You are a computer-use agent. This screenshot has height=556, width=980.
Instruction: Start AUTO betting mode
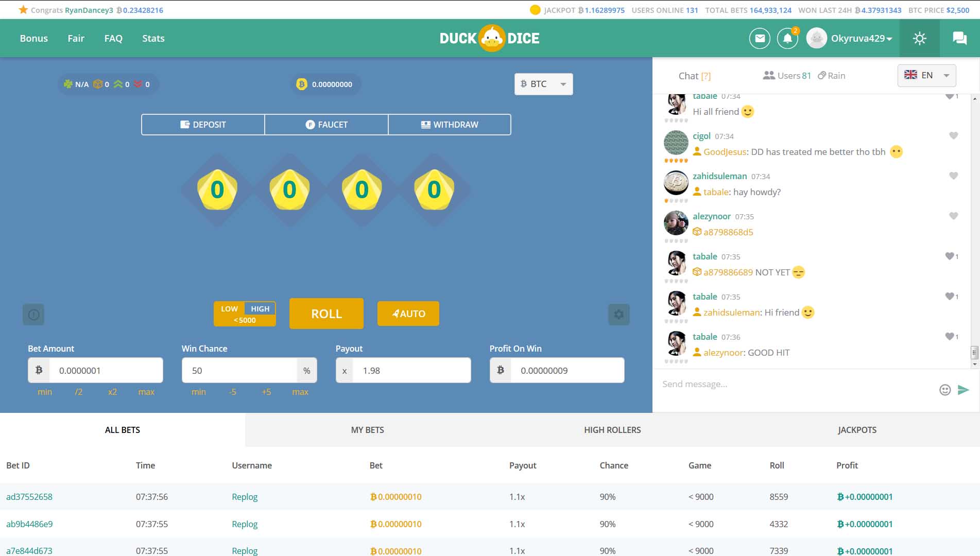point(408,314)
